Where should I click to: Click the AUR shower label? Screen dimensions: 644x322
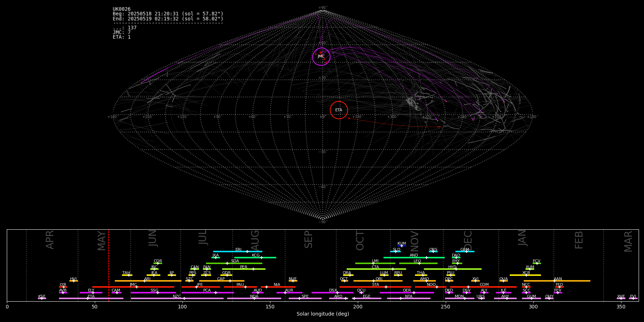click(x=289, y=291)
